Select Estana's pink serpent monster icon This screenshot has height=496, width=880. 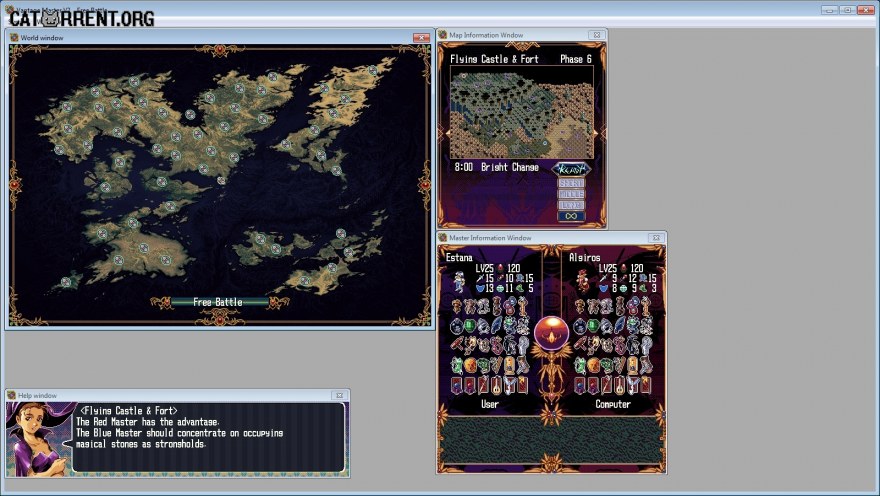pos(497,345)
